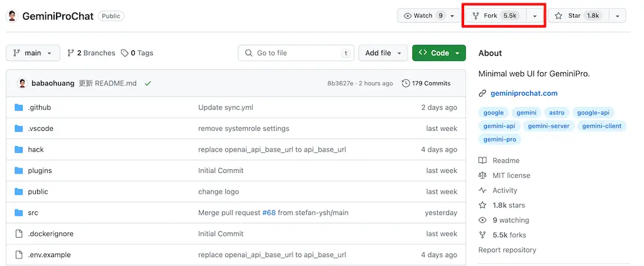Click the file icon beside .env.example
Screen dimensions: 644x266
[x=18, y=255]
